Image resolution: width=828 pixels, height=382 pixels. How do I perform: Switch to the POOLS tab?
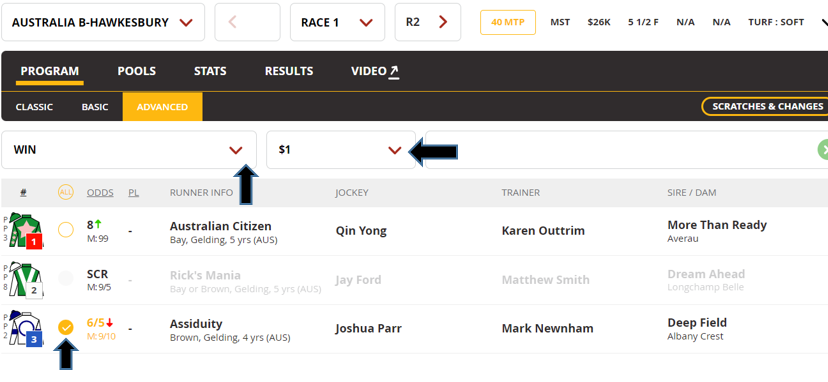click(137, 71)
